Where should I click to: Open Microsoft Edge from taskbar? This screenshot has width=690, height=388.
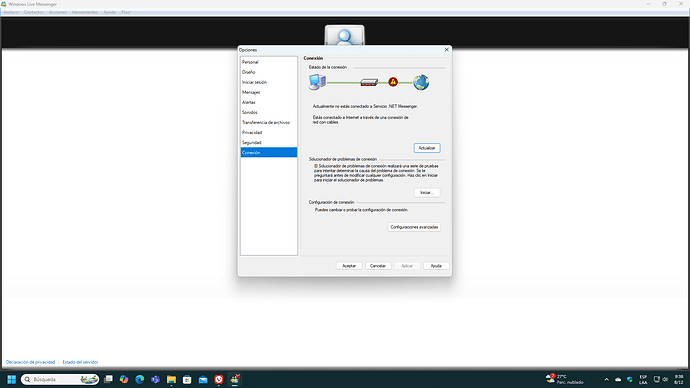tap(140, 379)
